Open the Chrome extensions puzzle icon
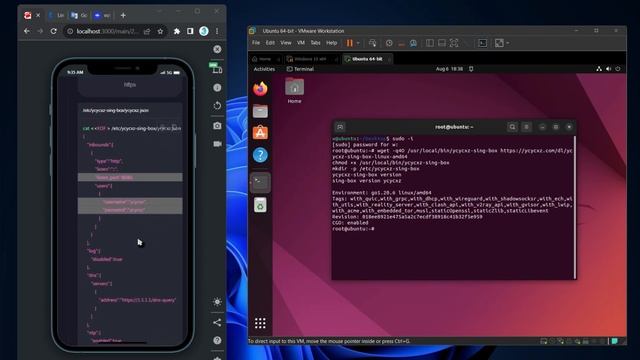The height and width of the screenshot is (360, 640). pos(177,31)
